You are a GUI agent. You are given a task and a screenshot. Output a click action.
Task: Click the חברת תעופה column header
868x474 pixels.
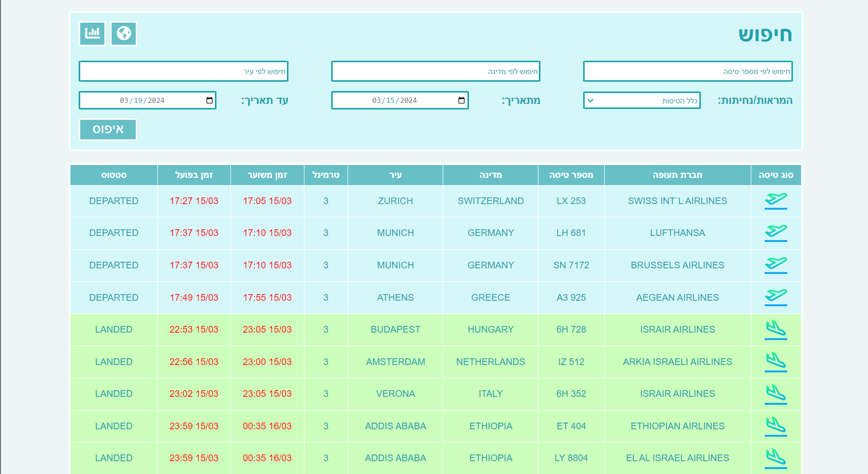(x=677, y=175)
